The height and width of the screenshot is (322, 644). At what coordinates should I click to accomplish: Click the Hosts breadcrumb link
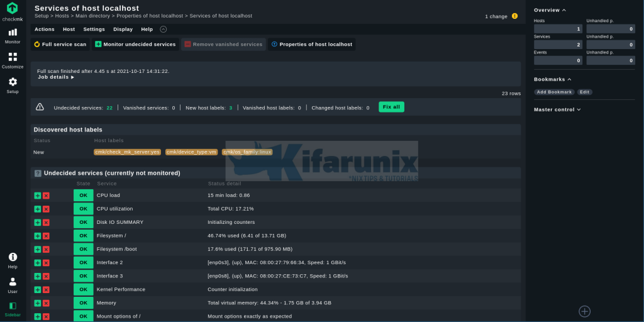(62, 16)
